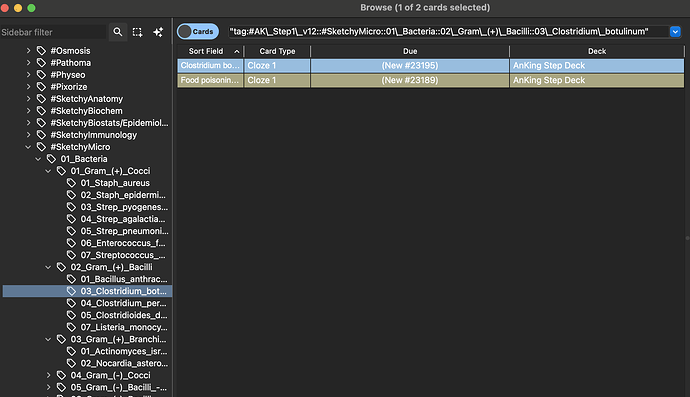The width and height of the screenshot is (690, 397).
Task: Click the tag icon beside #SketchyBiochem
Action: click(41, 111)
